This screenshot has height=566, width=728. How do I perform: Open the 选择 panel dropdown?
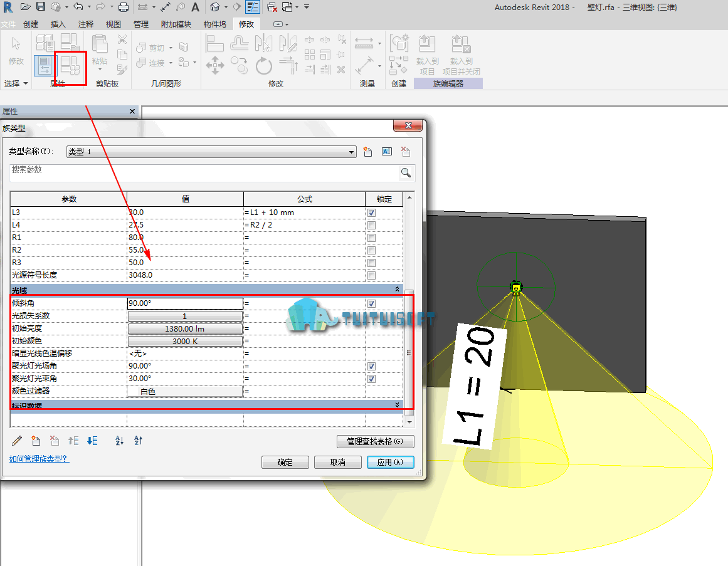click(x=16, y=83)
